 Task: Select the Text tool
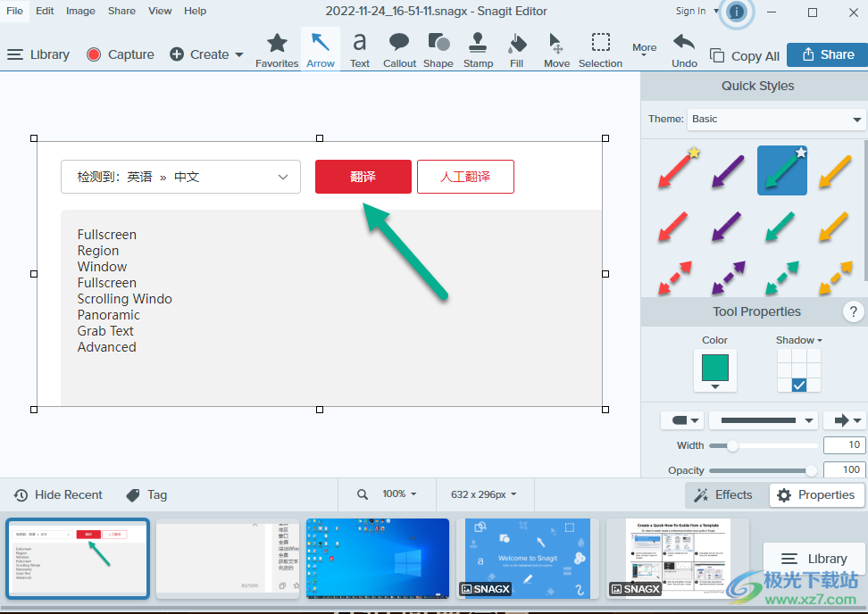click(359, 50)
